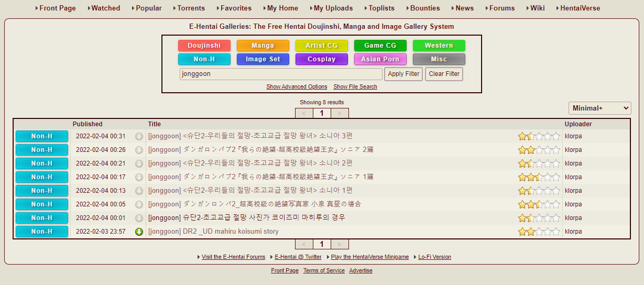Toggle the Non-H category filter in search box
This screenshot has height=285, width=644.
pos(204,59)
